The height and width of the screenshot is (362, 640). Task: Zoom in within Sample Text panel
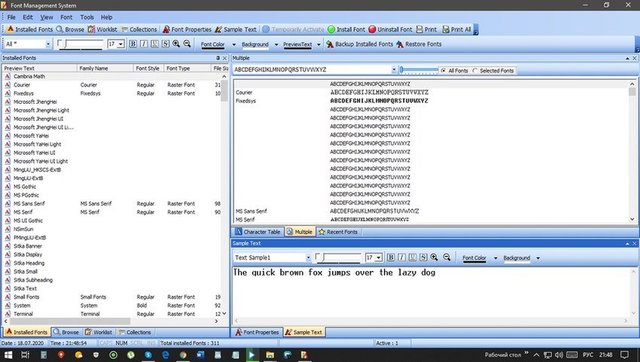coord(434,257)
